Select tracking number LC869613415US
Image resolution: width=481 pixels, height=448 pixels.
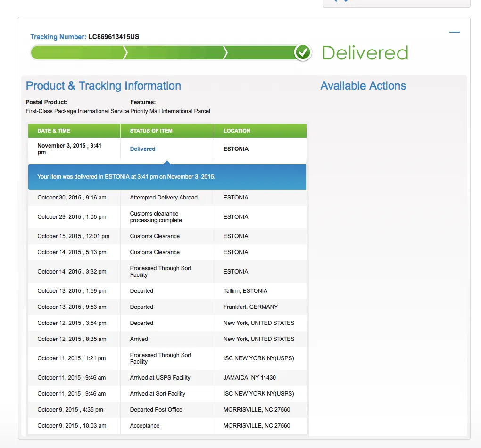click(114, 37)
